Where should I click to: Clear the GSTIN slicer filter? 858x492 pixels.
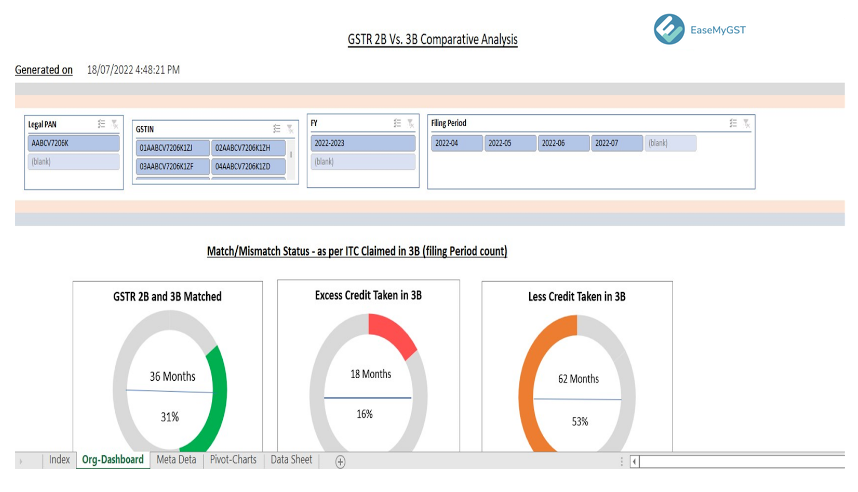[x=289, y=129]
